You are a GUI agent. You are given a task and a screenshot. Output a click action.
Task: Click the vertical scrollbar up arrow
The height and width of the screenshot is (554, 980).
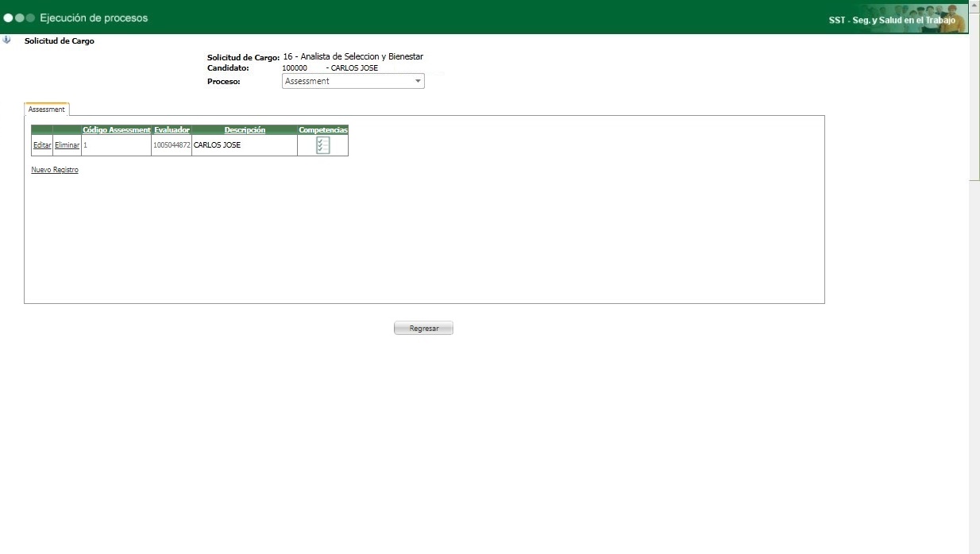pyautogui.click(x=974, y=5)
